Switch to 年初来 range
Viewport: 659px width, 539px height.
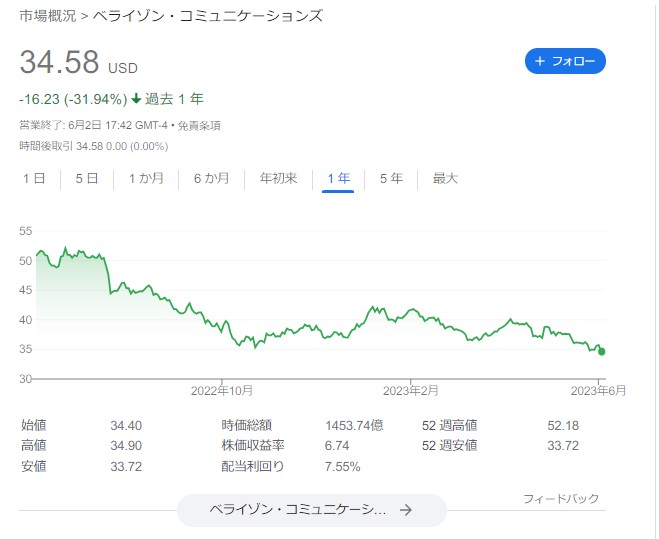(x=278, y=179)
